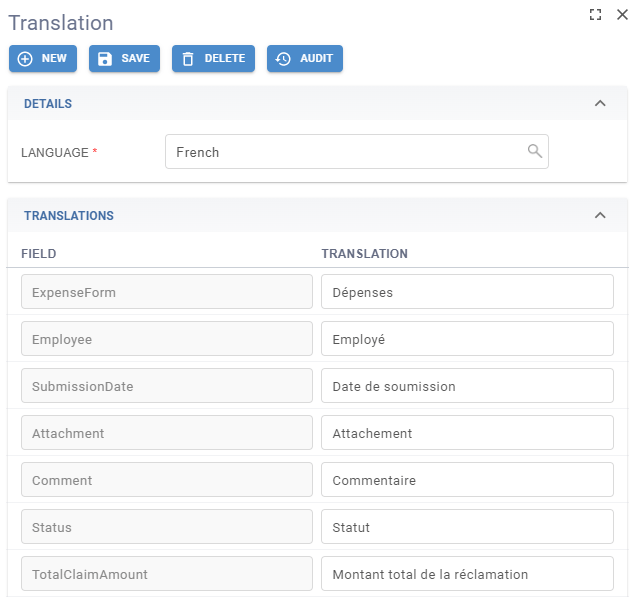Click the Language search magnifier icon

pos(535,151)
